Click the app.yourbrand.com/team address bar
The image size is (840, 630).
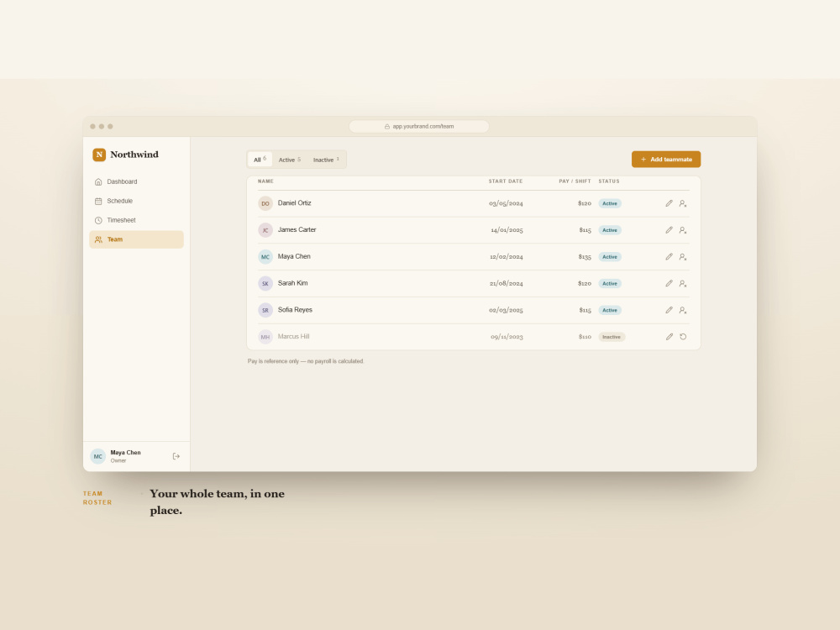[419, 127]
